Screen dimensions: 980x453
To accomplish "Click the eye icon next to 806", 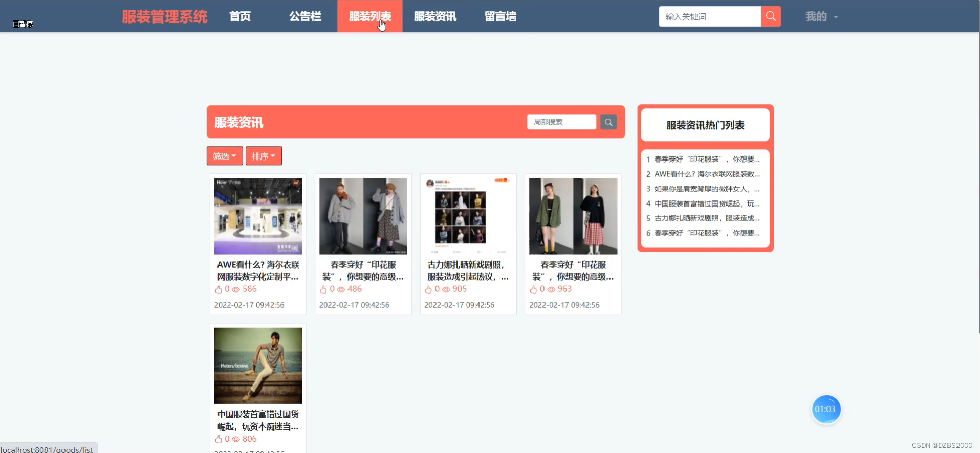I will tap(236, 439).
